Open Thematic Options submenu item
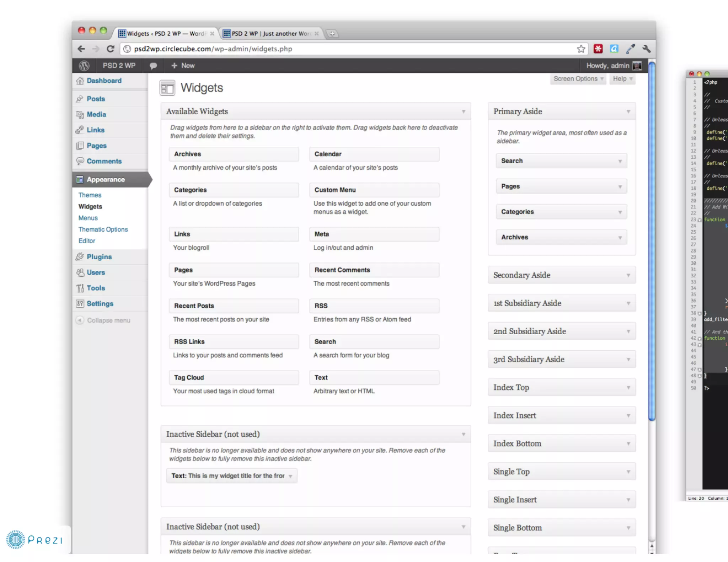Image resolution: width=728 pixels, height=562 pixels. click(x=103, y=229)
